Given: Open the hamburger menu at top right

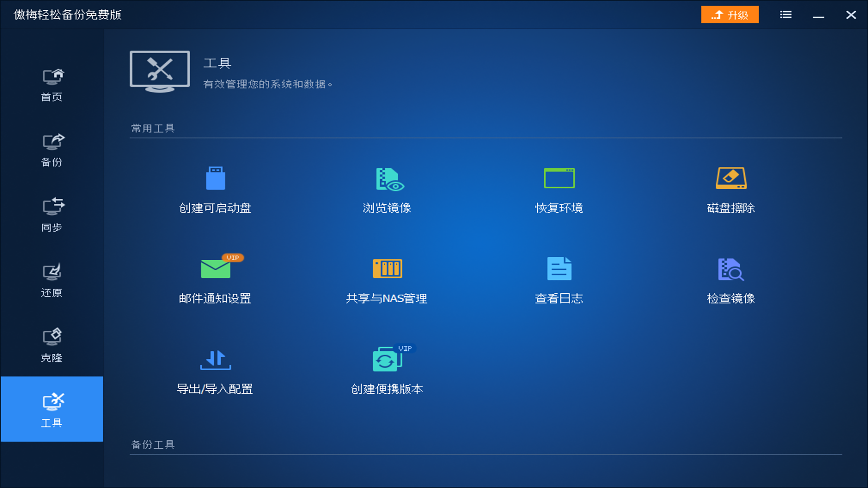Looking at the screenshot, I should pos(786,14).
